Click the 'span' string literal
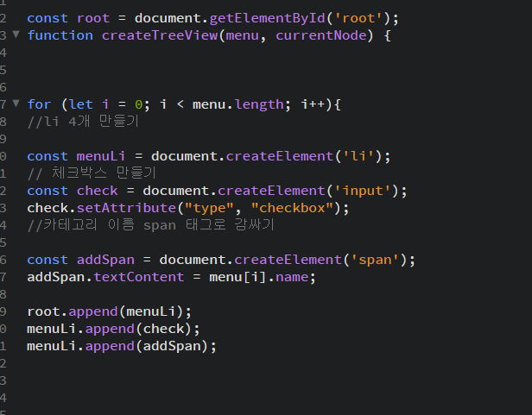 pyautogui.click(x=375, y=261)
